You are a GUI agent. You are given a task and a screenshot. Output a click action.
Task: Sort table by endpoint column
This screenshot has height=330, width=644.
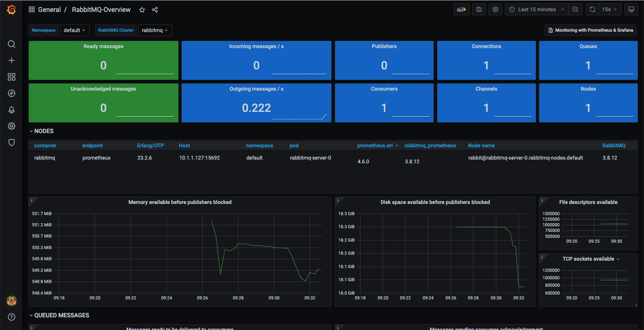tap(93, 145)
